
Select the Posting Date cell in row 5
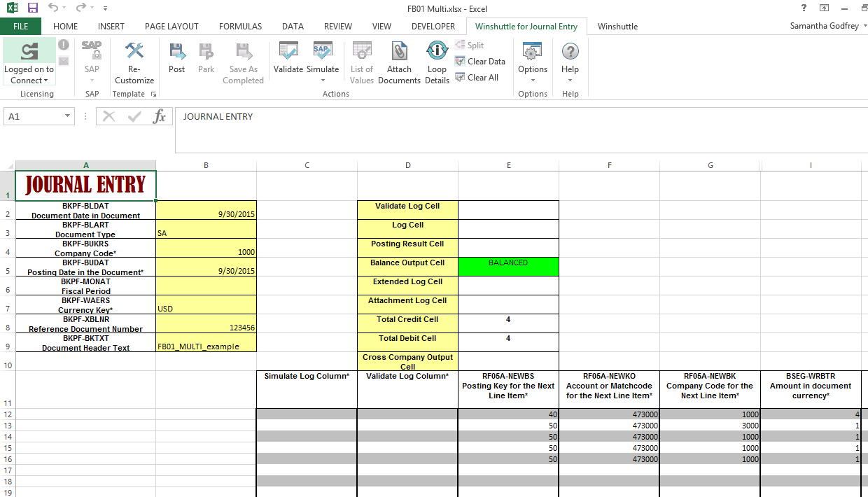(206, 267)
